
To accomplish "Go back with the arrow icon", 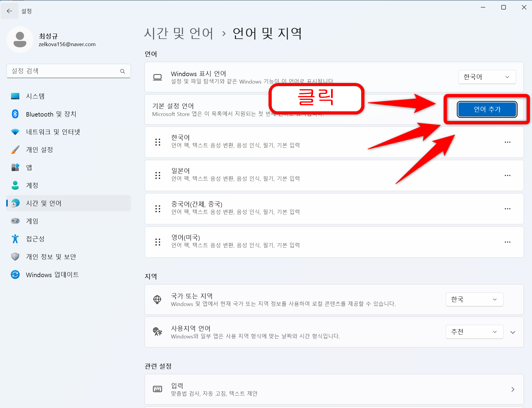I will pos(10,11).
